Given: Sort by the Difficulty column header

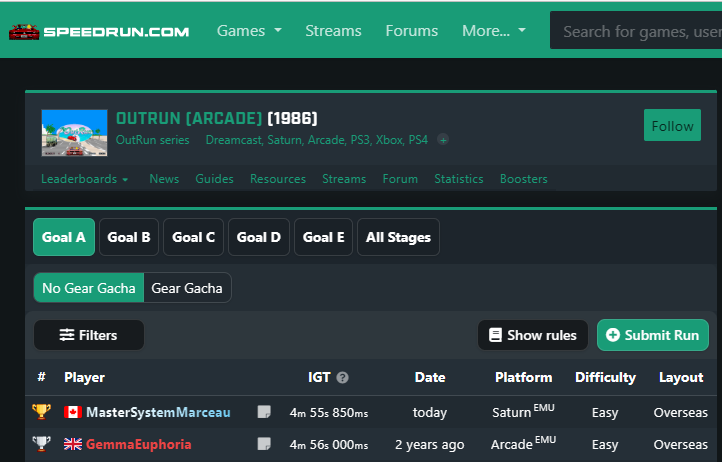Looking at the screenshot, I should tap(605, 377).
